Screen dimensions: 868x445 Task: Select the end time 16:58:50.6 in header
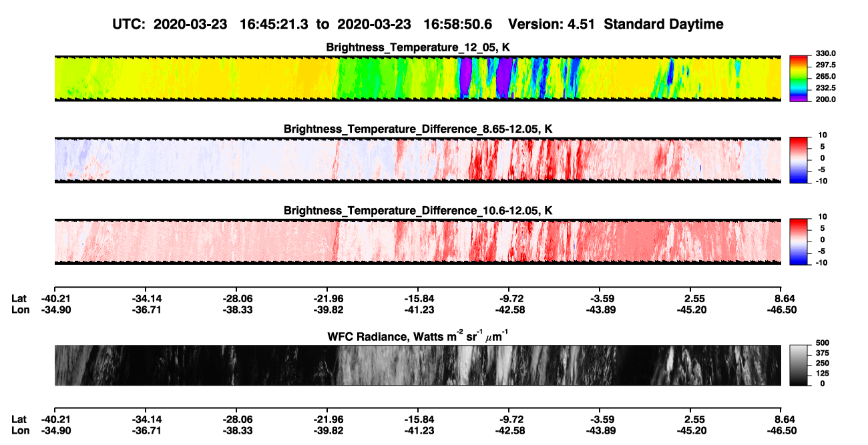pyautogui.click(x=457, y=25)
